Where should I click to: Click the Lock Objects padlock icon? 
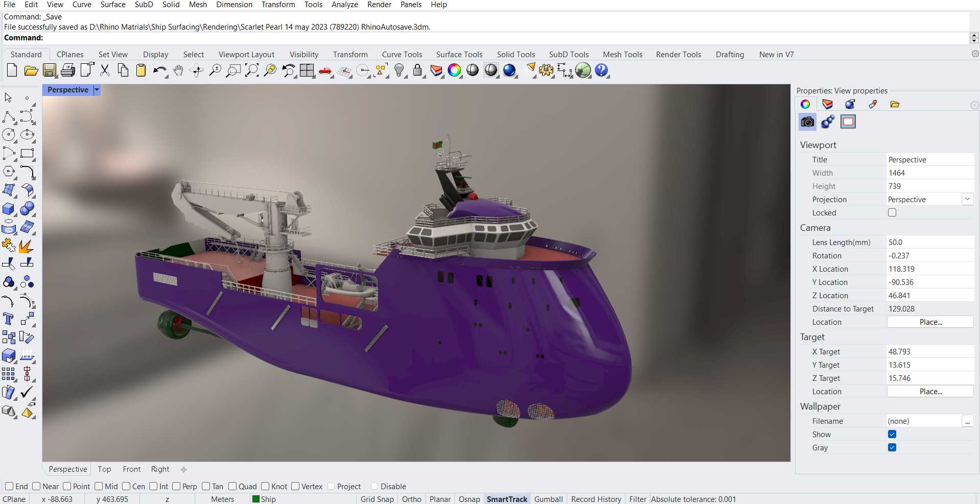[x=417, y=70]
